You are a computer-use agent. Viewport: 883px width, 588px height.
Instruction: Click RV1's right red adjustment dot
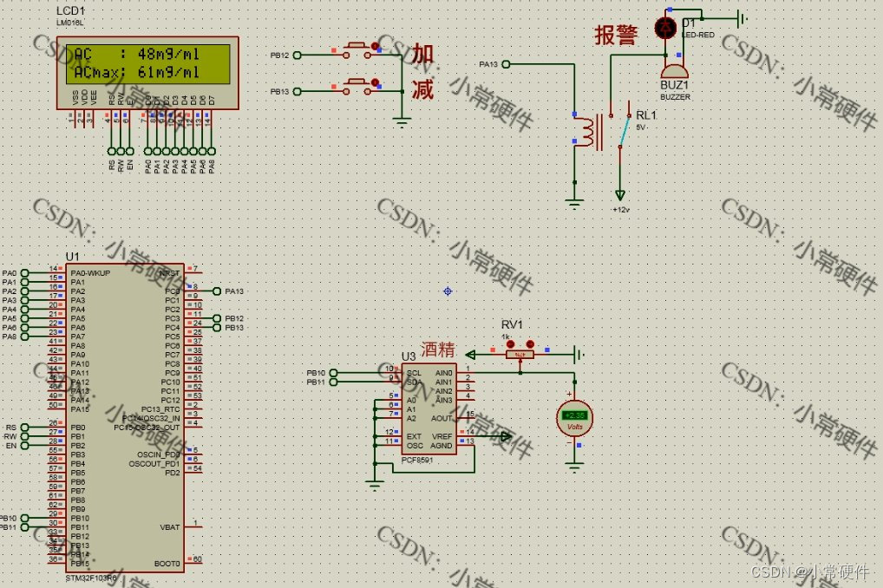click(x=530, y=343)
